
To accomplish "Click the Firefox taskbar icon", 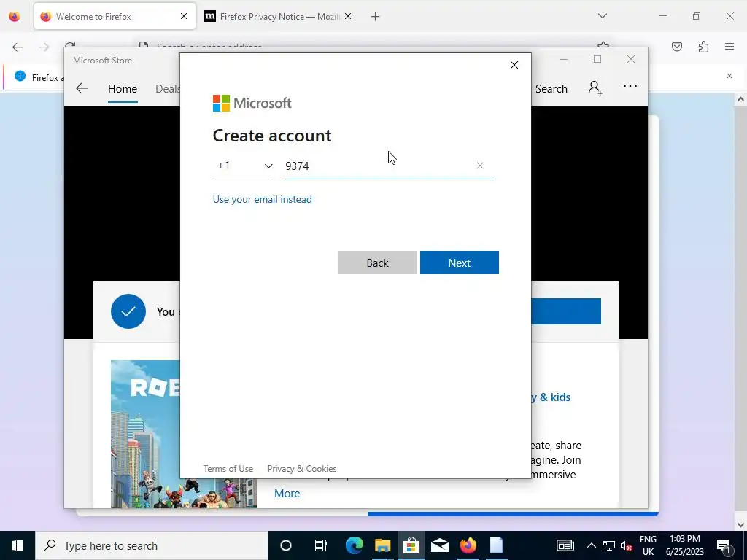I will (468, 545).
